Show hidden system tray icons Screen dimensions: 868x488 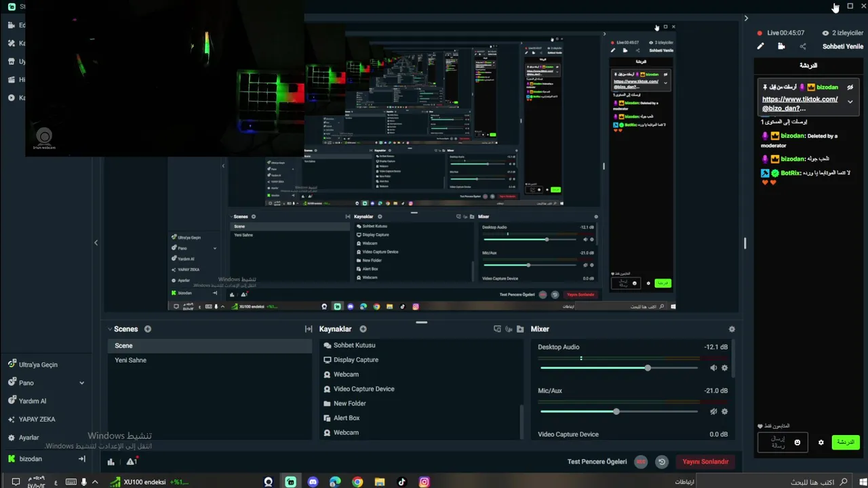(95, 482)
